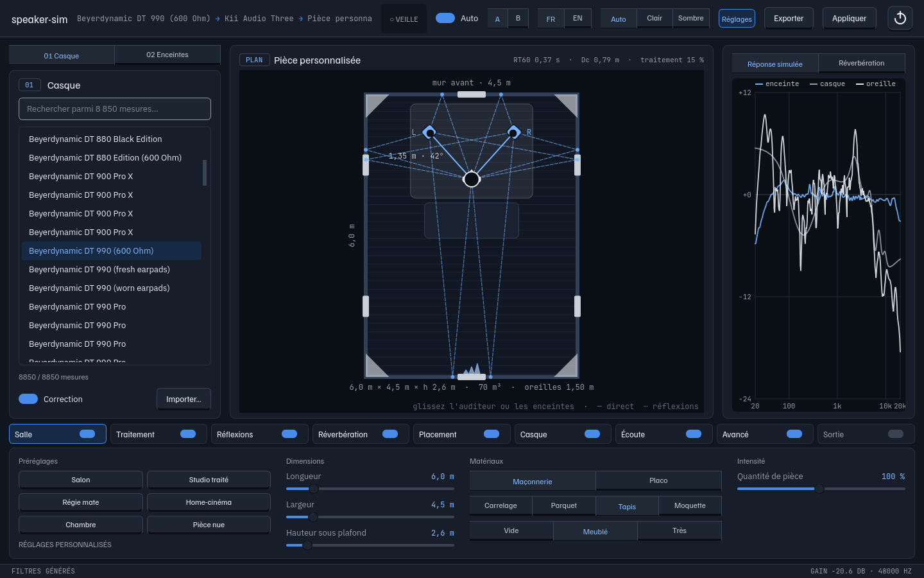Viewport: 924px width, 578px height.
Task: Select the right speaker icon in plan
Action: click(x=513, y=132)
